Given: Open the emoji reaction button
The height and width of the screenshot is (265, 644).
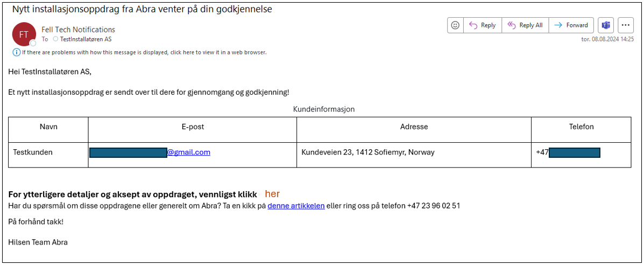Looking at the screenshot, I should [x=455, y=25].
